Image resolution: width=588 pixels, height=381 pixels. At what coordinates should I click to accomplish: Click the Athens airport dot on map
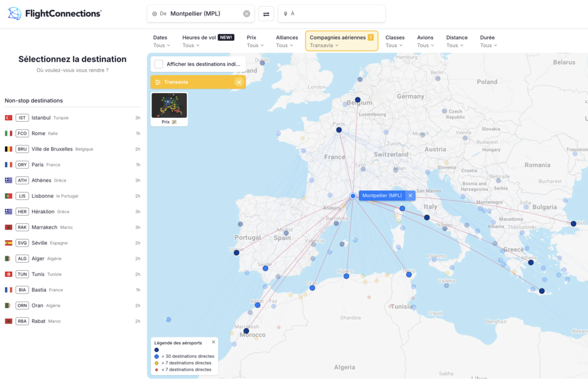[531, 263]
